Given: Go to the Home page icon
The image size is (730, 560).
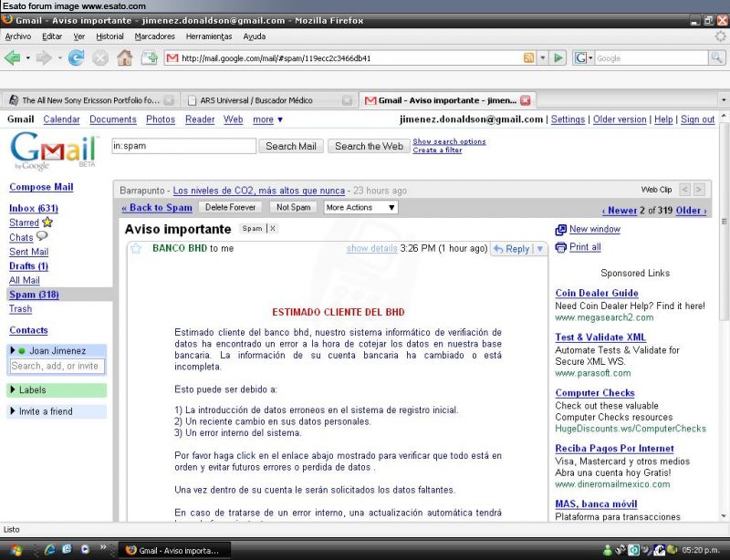Looking at the screenshot, I should pos(124,58).
